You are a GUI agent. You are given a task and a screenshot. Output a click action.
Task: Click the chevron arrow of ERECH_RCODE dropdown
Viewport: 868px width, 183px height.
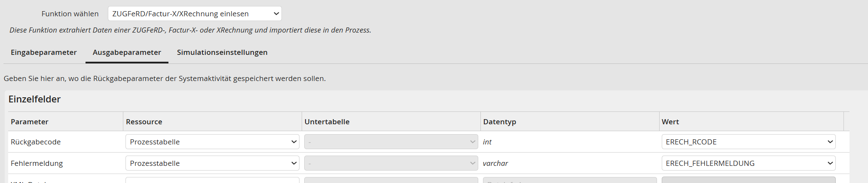pos(830,142)
